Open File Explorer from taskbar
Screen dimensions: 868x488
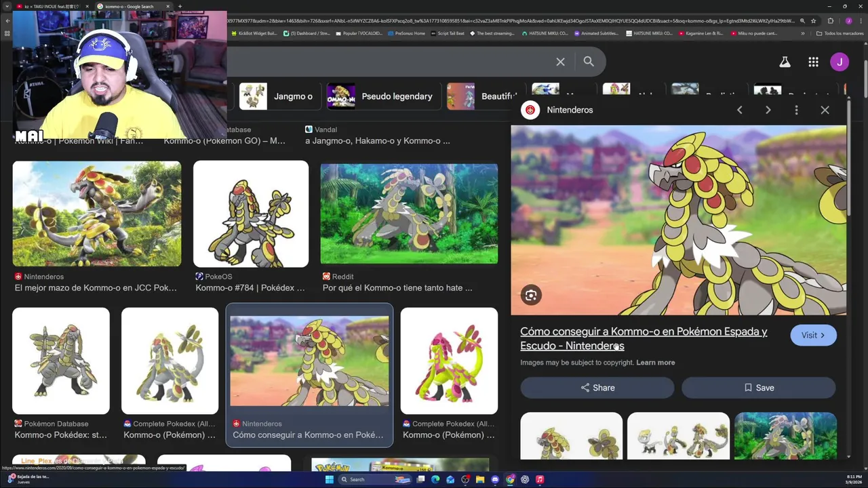pos(480,479)
